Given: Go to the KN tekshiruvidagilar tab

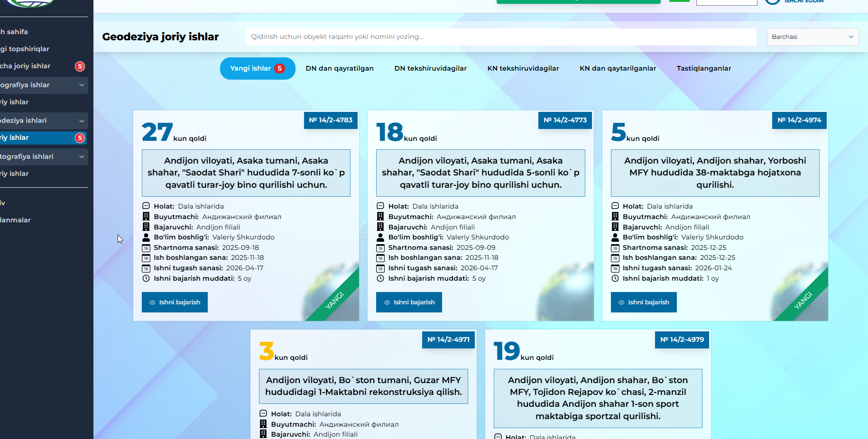Looking at the screenshot, I should (x=523, y=68).
